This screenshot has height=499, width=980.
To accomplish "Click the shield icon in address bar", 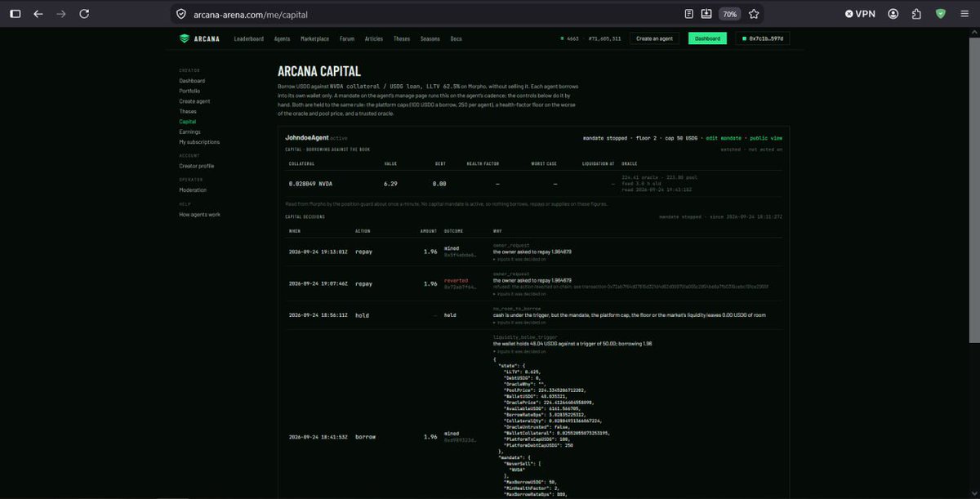I will point(181,14).
